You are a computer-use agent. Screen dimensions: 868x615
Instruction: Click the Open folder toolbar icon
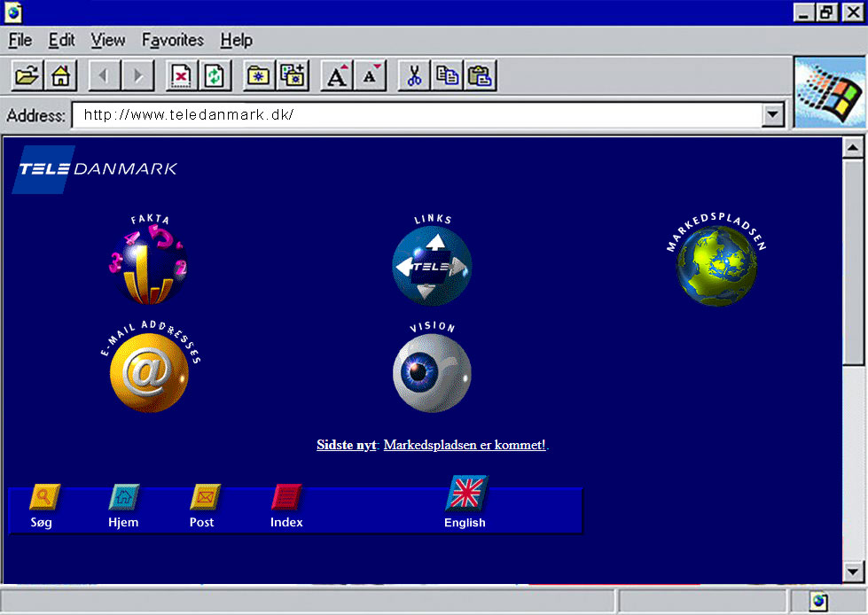27,75
